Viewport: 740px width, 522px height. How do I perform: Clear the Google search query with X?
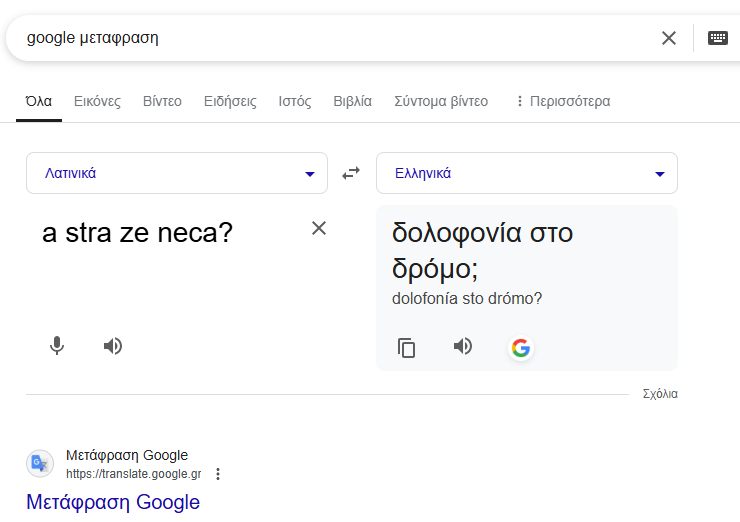pyautogui.click(x=669, y=38)
